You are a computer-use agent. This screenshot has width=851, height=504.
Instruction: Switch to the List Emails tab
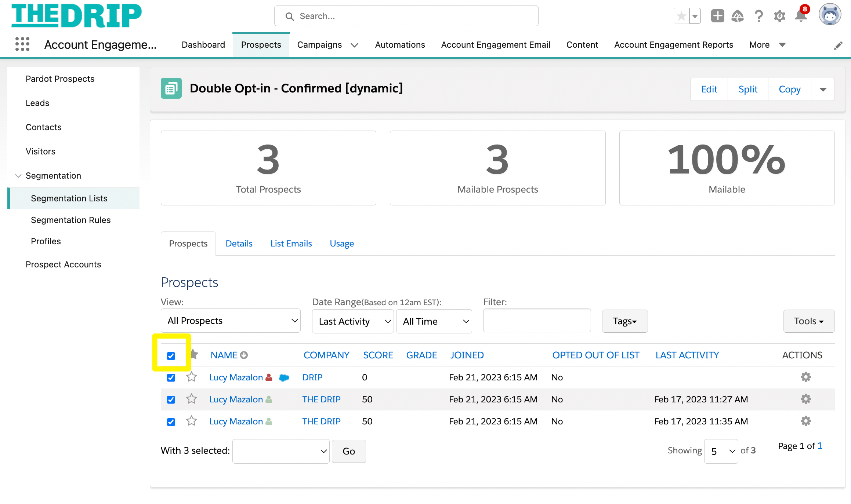(x=291, y=243)
